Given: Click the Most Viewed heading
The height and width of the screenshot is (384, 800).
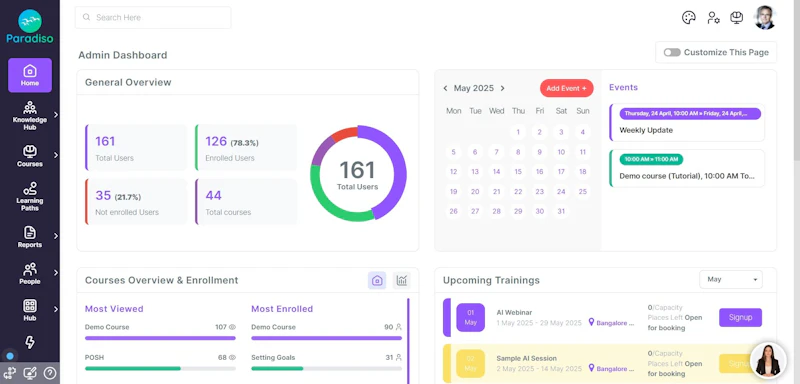Looking at the screenshot, I should 114,309.
